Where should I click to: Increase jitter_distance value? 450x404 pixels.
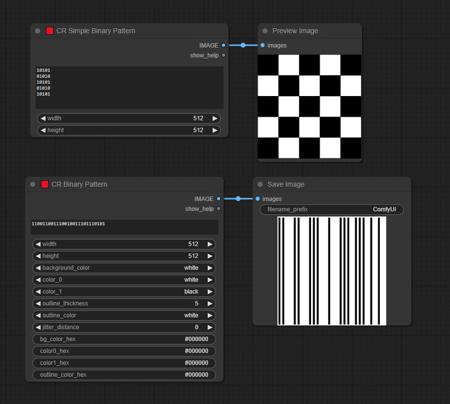click(210, 327)
